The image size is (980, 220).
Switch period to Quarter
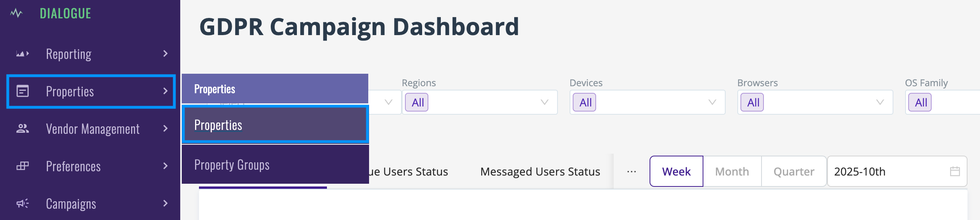[x=794, y=171]
